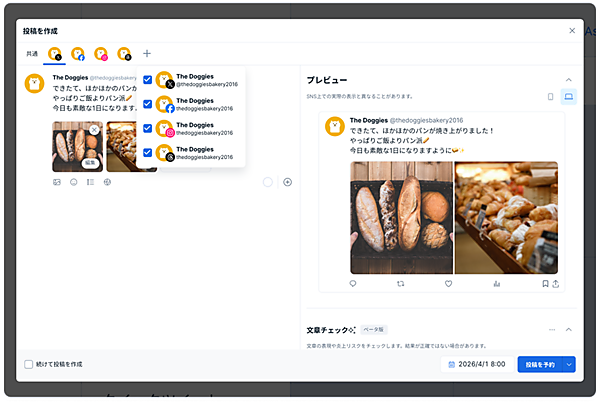Click the 投稿を作成 dialog title
600x402 pixels.
coord(40,31)
